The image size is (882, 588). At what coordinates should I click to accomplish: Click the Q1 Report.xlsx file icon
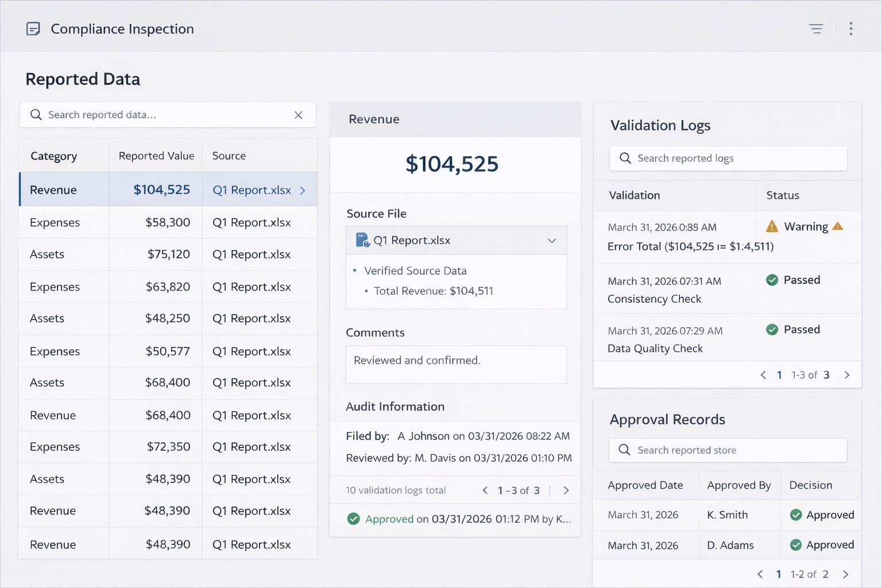[362, 240]
